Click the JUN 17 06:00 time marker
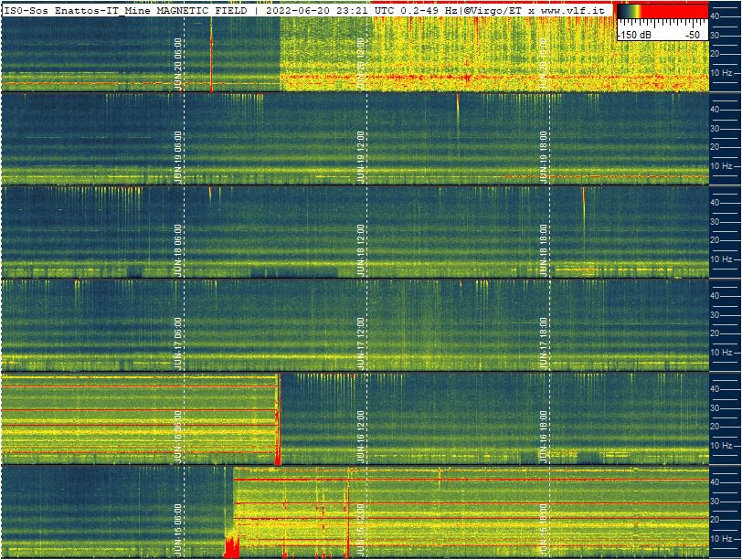The width and height of the screenshot is (742, 560). click(x=178, y=343)
